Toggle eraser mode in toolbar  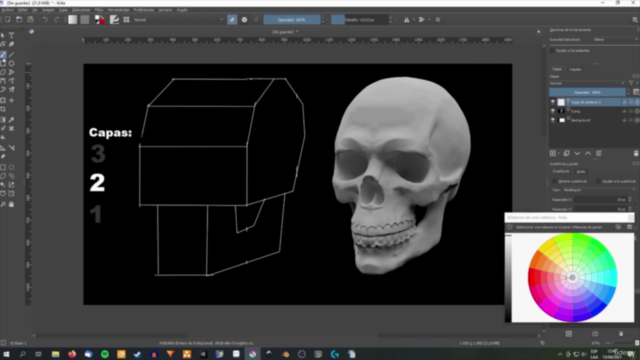point(232,20)
